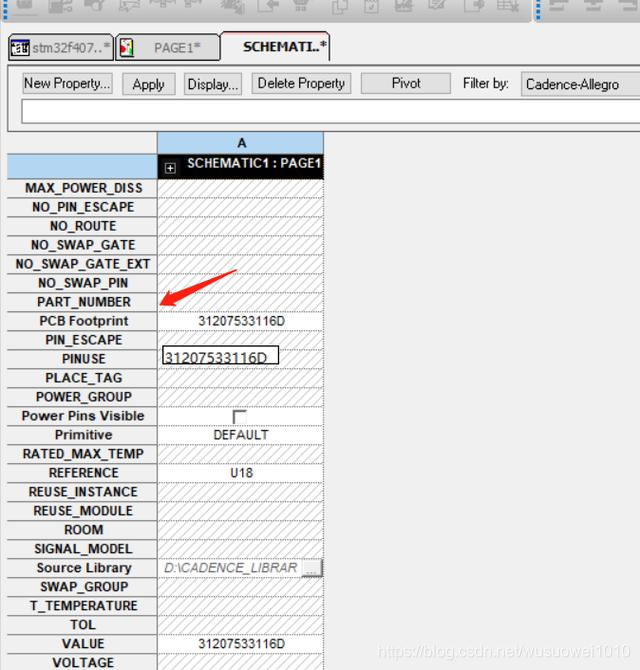Toggle the Power Pins Visible checkbox
Screen dimensions: 640x670
(x=239, y=416)
